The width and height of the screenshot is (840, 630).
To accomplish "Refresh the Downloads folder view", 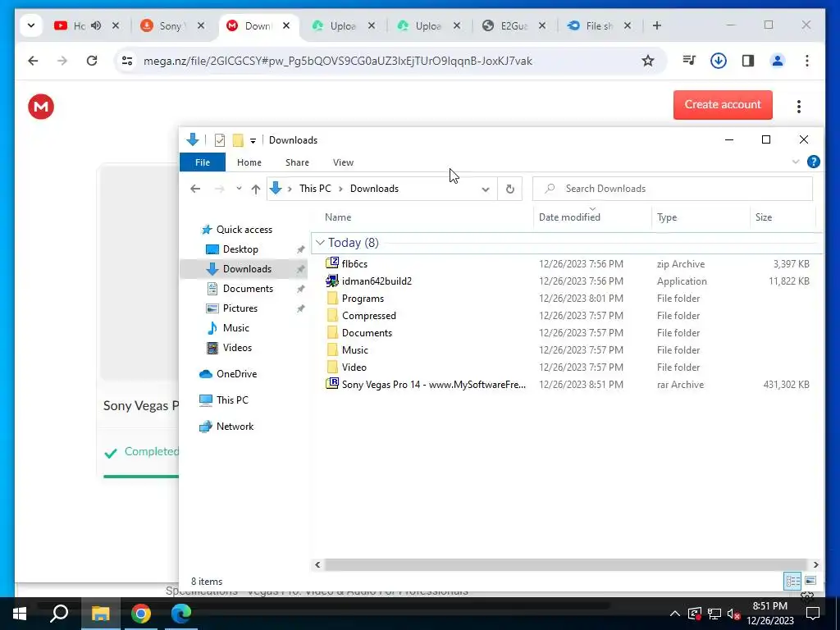I will pyautogui.click(x=510, y=189).
